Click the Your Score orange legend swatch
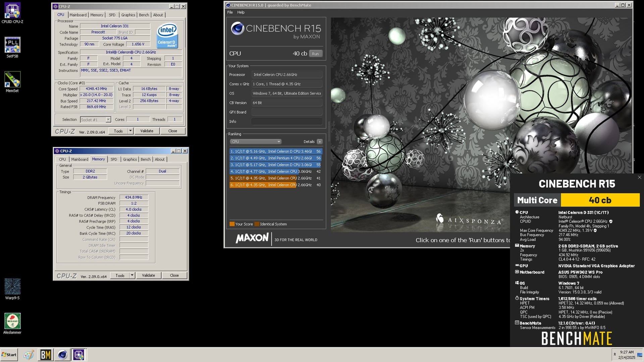 232,224
